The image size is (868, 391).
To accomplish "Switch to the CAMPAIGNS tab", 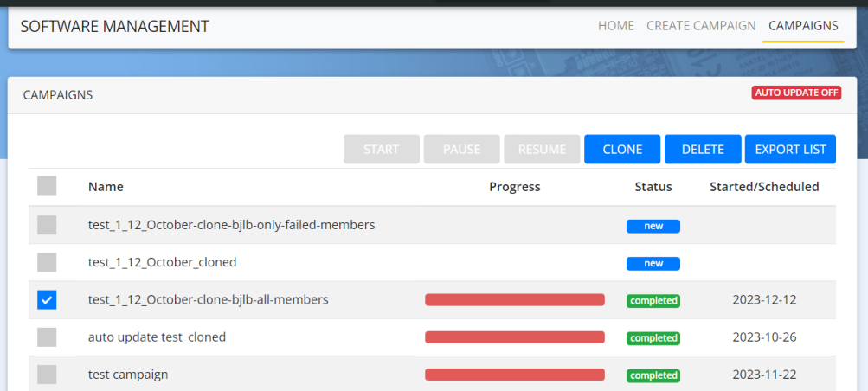I will click(x=803, y=26).
